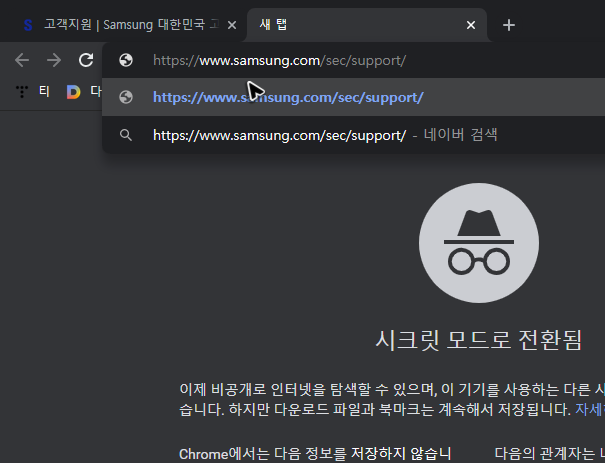Image resolution: width=605 pixels, height=463 pixels.
Task: Choose the 네이버 검색 search suggestion
Action: [x=353, y=135]
